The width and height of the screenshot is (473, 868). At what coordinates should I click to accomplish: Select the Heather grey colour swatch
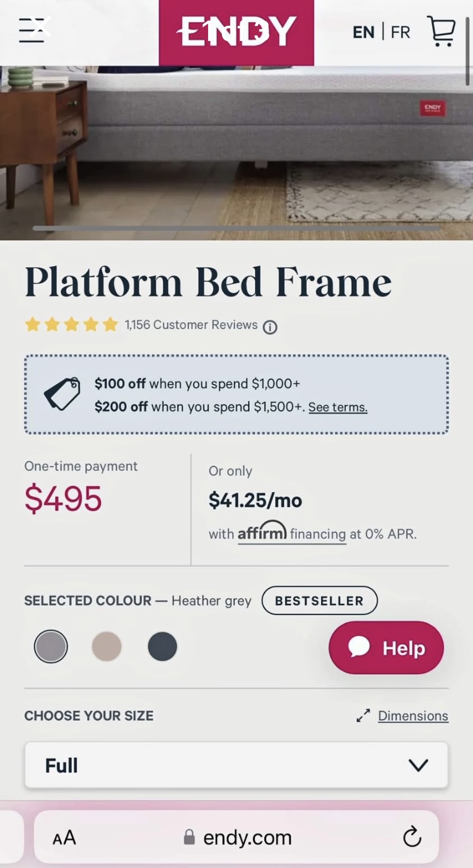coord(50,647)
